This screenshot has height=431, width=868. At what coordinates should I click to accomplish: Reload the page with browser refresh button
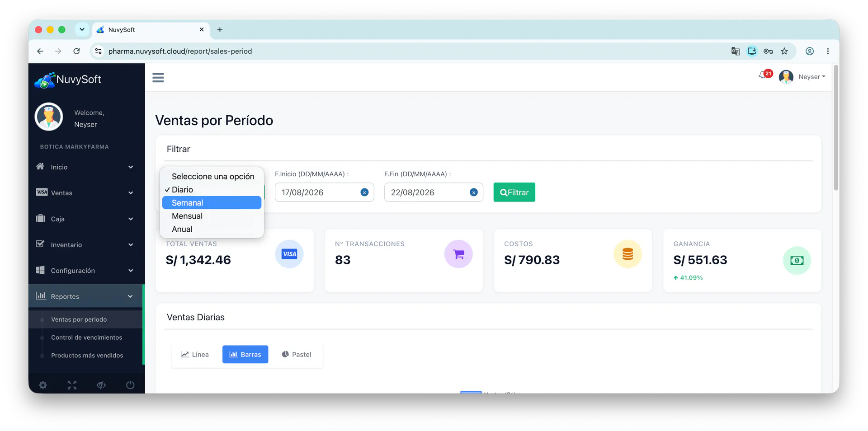click(76, 51)
